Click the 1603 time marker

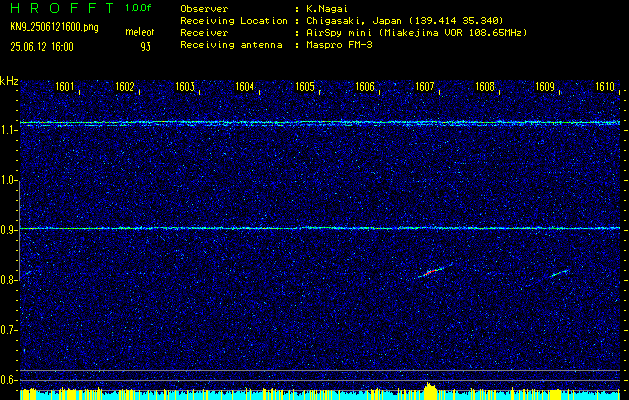point(185,86)
